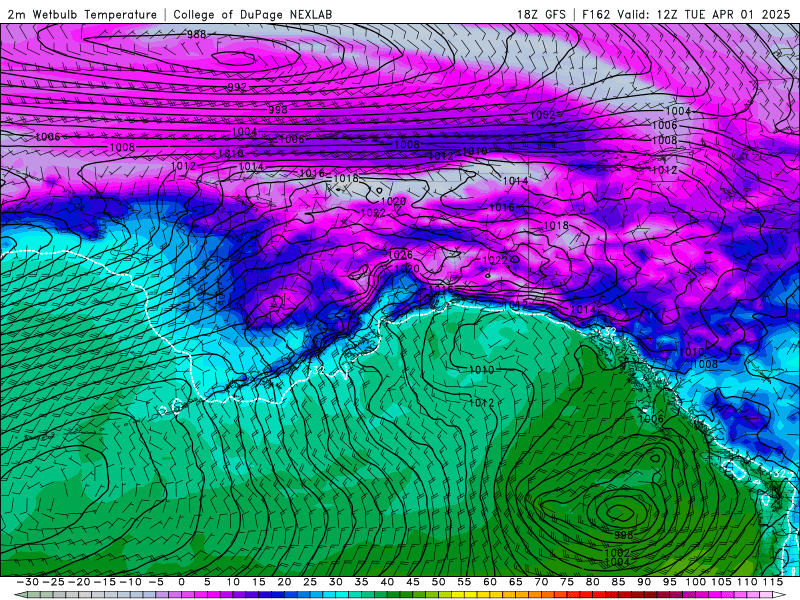Click the right arrow end of the color bar

(781, 595)
